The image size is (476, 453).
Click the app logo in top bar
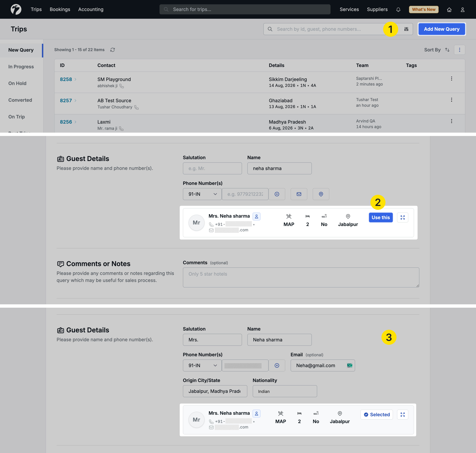coord(16,9)
